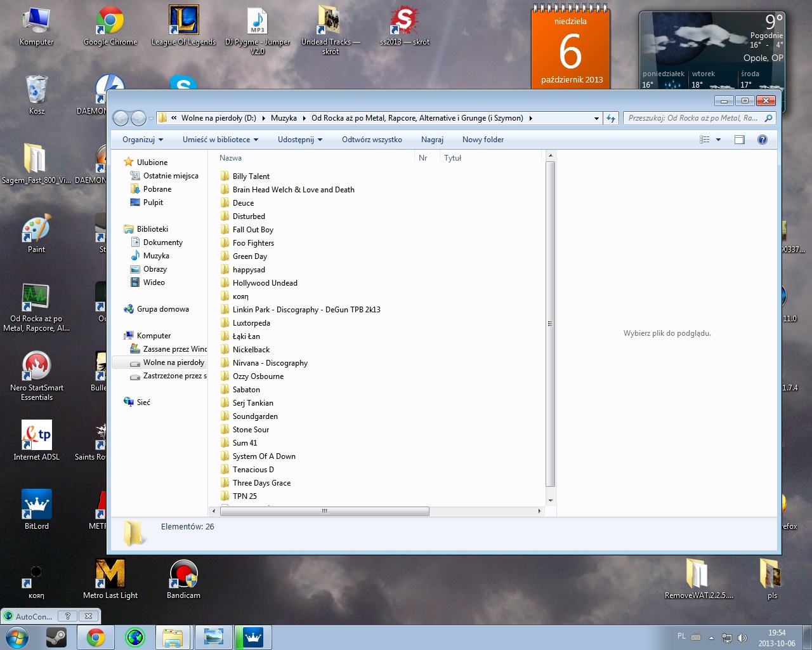Sort by the Tytuł column header
Viewport: 812px width, 650px height.
tap(490, 158)
